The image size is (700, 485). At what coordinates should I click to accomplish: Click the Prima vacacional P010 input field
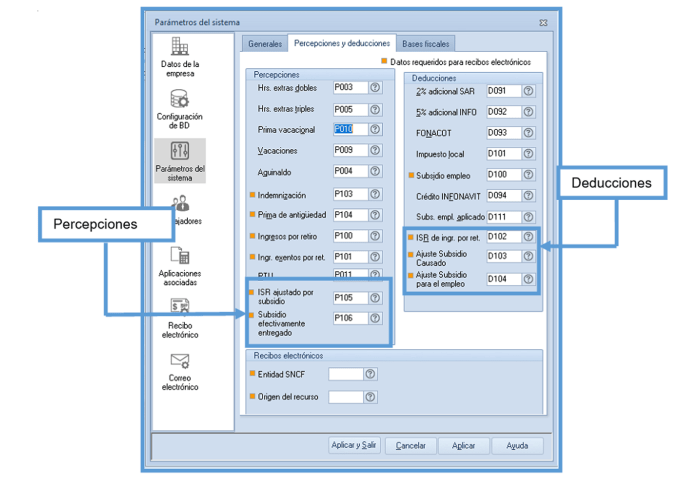click(349, 130)
